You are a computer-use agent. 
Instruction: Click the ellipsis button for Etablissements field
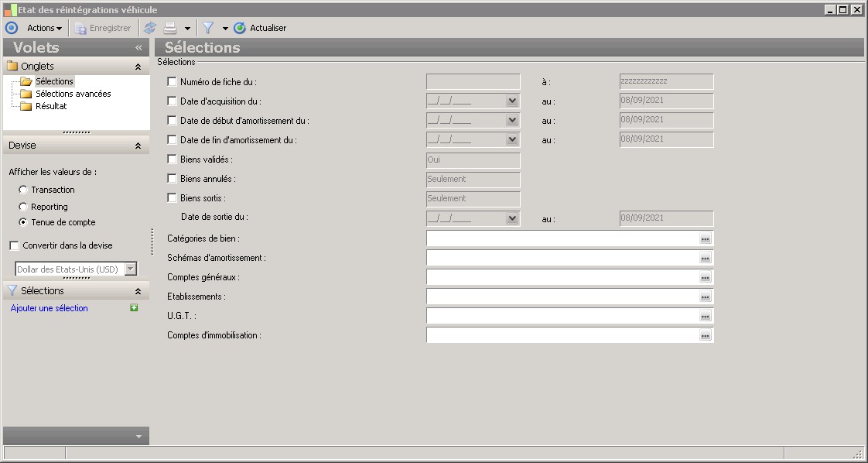coord(705,297)
